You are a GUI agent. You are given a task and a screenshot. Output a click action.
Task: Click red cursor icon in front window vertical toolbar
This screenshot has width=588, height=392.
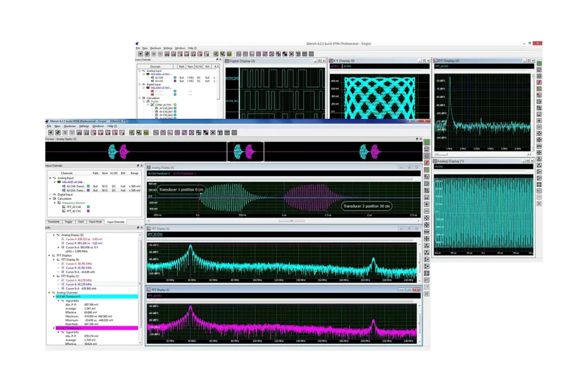[427, 163]
